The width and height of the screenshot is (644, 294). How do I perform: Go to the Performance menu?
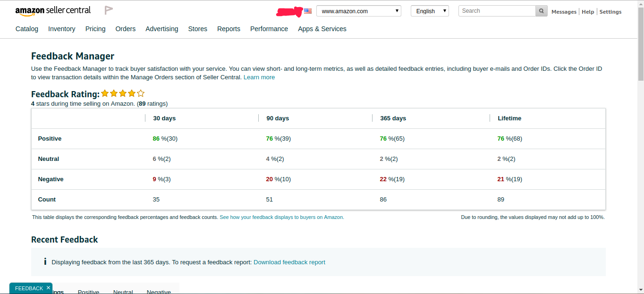click(269, 29)
